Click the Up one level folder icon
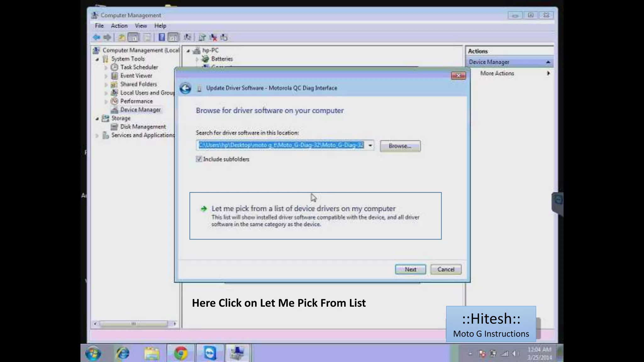The width and height of the screenshot is (644, 362). pyautogui.click(x=121, y=37)
